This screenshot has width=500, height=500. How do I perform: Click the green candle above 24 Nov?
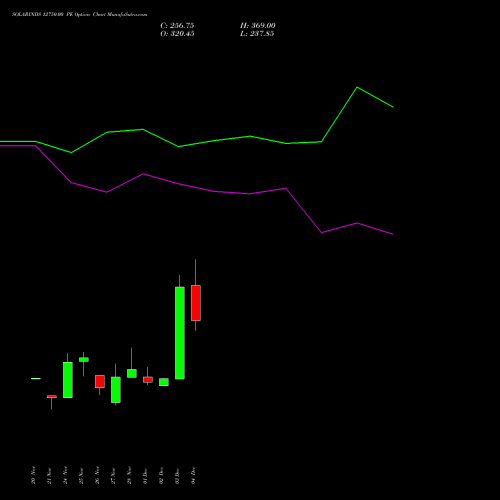click(x=68, y=380)
